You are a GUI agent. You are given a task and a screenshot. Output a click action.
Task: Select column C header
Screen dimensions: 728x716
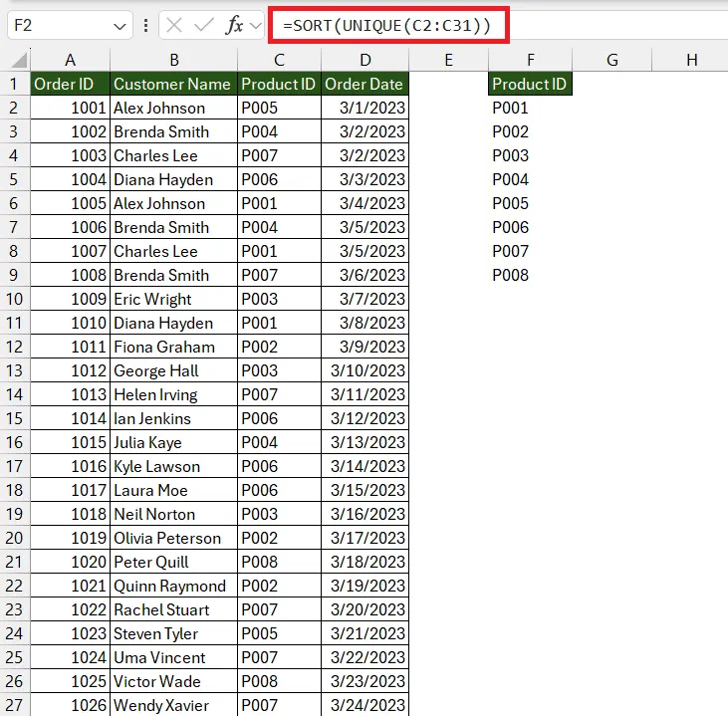[x=279, y=61]
